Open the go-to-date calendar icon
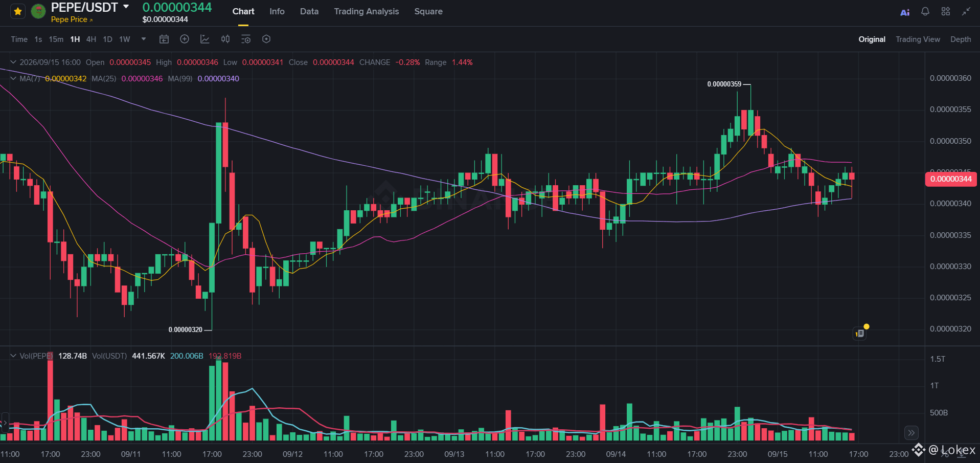Viewport: 980px width, 463px height. 164,39
